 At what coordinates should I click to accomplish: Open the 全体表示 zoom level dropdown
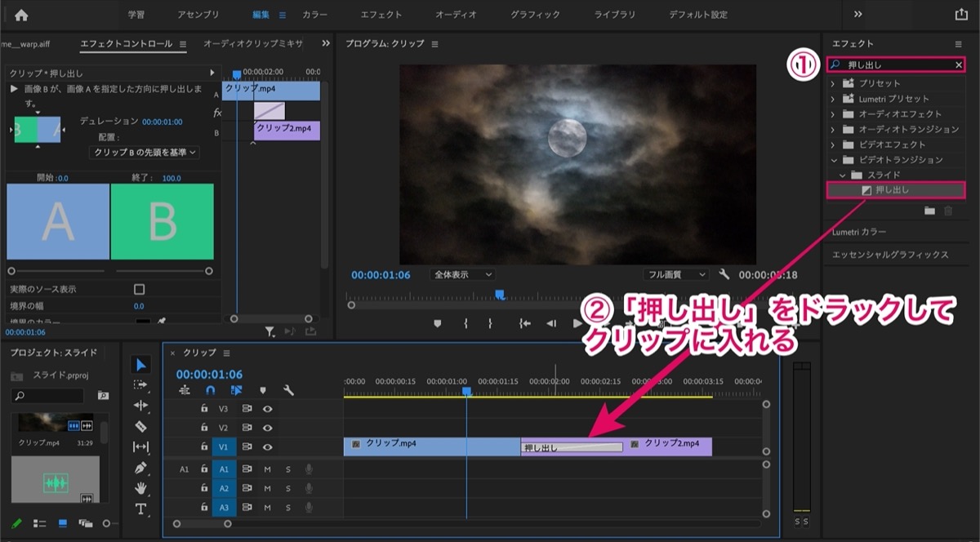click(462, 275)
